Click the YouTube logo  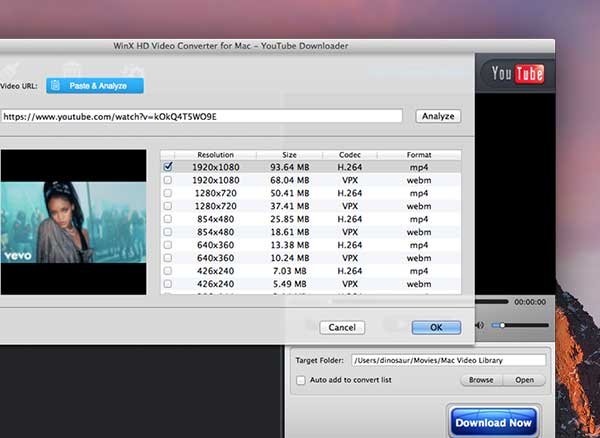tap(518, 73)
